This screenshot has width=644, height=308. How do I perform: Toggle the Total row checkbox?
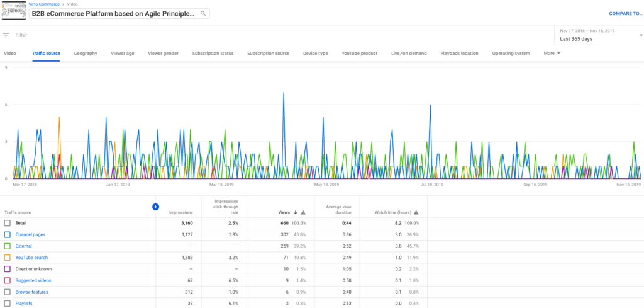(x=8, y=224)
